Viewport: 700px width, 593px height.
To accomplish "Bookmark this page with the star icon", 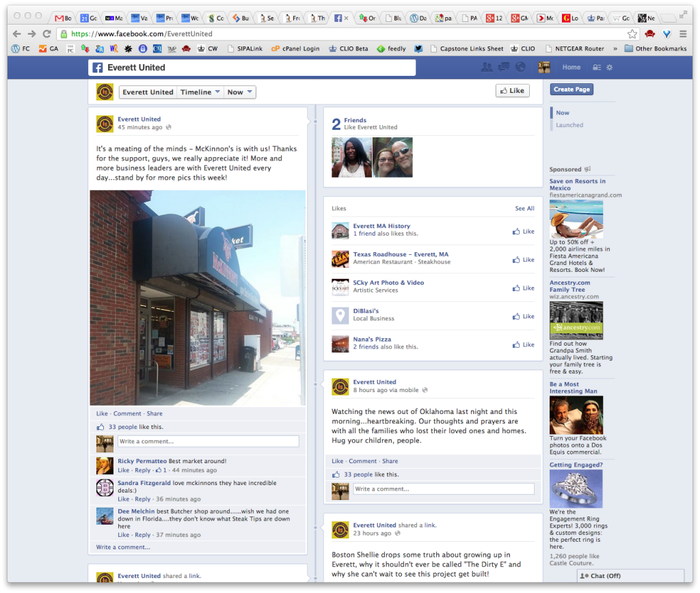I will coord(632,34).
